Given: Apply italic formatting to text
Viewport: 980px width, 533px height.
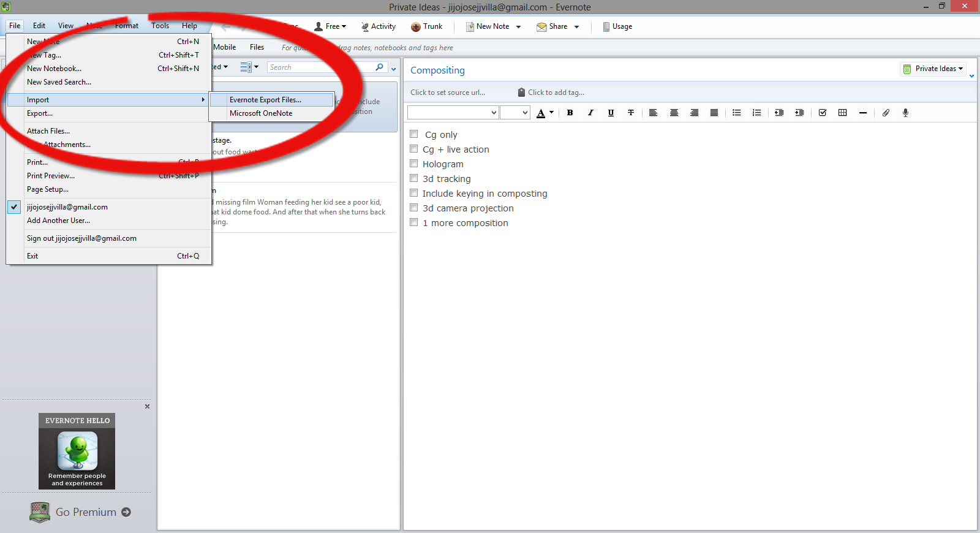Looking at the screenshot, I should coord(590,113).
